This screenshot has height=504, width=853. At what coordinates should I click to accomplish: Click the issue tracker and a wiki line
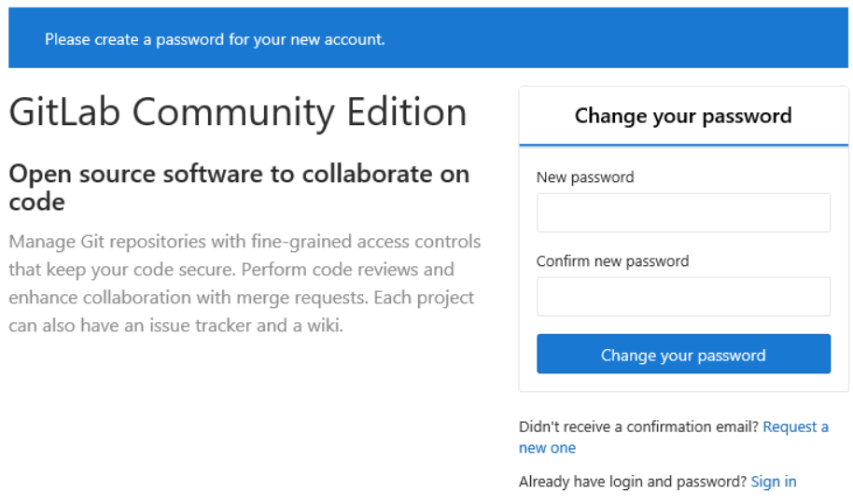[x=176, y=327]
